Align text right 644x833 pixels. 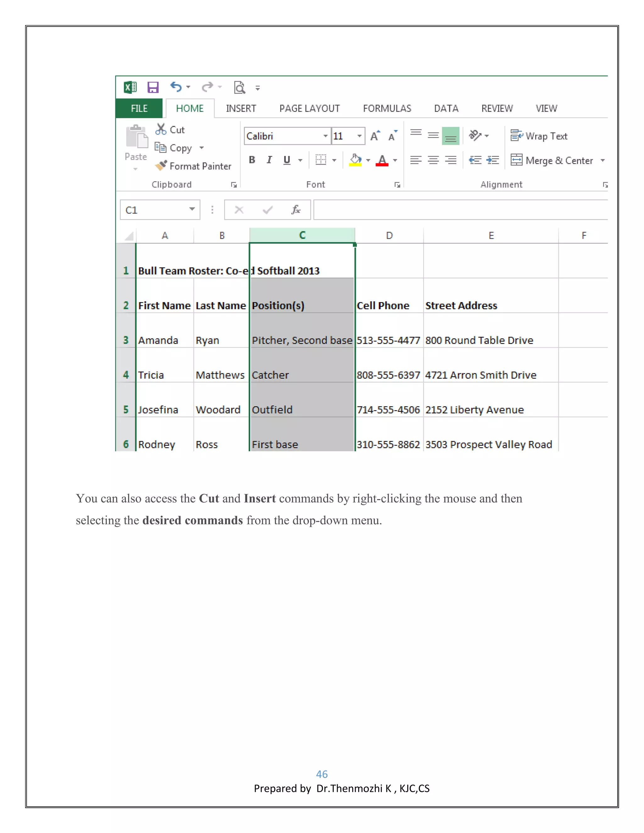451,160
